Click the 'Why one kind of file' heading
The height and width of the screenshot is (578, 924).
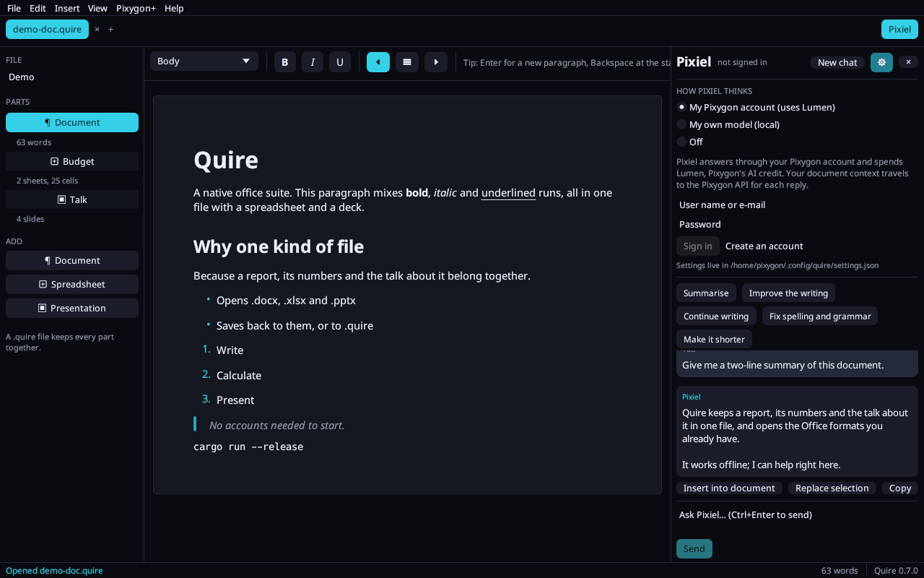tap(279, 246)
